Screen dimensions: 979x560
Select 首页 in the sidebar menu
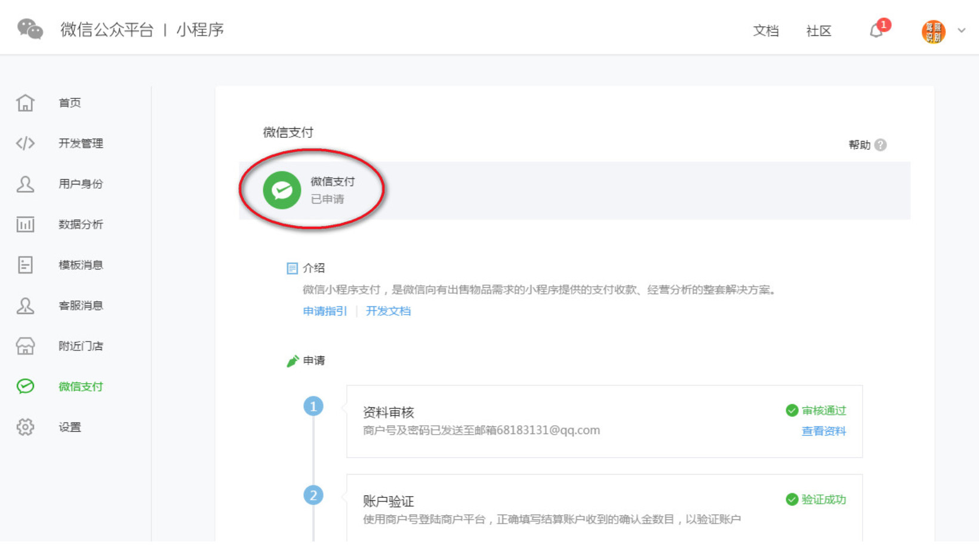(x=70, y=103)
